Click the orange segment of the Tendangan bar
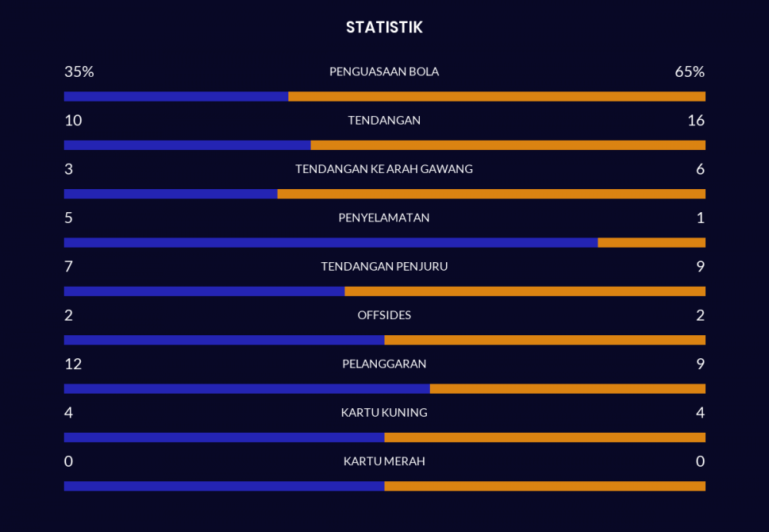This screenshot has width=769, height=532. click(508, 145)
